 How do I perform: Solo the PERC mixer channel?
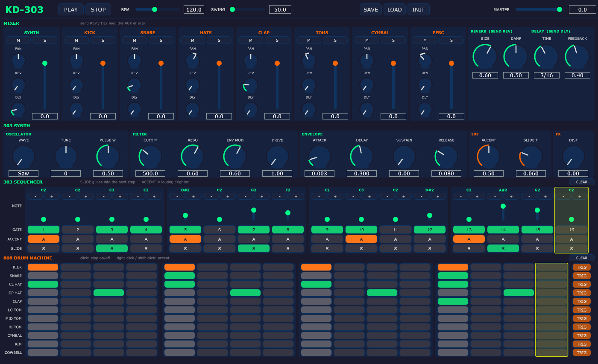(451, 40)
